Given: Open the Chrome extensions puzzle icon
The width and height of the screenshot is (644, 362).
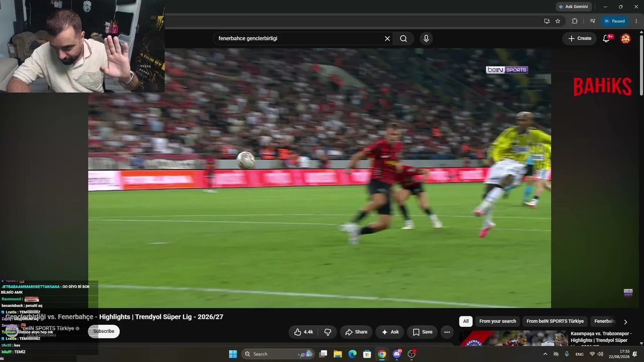Looking at the screenshot, I should tap(575, 21).
